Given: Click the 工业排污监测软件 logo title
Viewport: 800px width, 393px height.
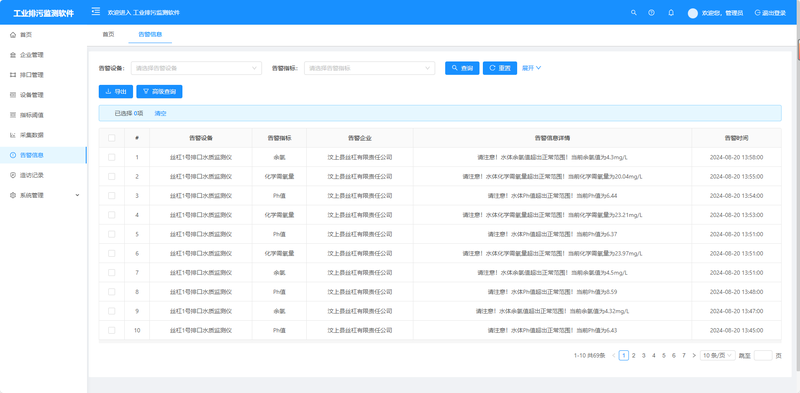Looking at the screenshot, I should [x=43, y=13].
